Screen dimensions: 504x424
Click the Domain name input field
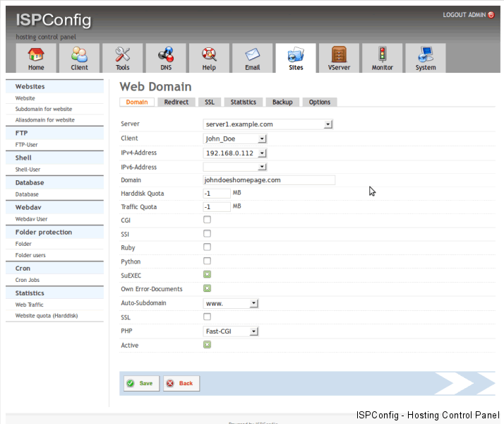click(269, 180)
